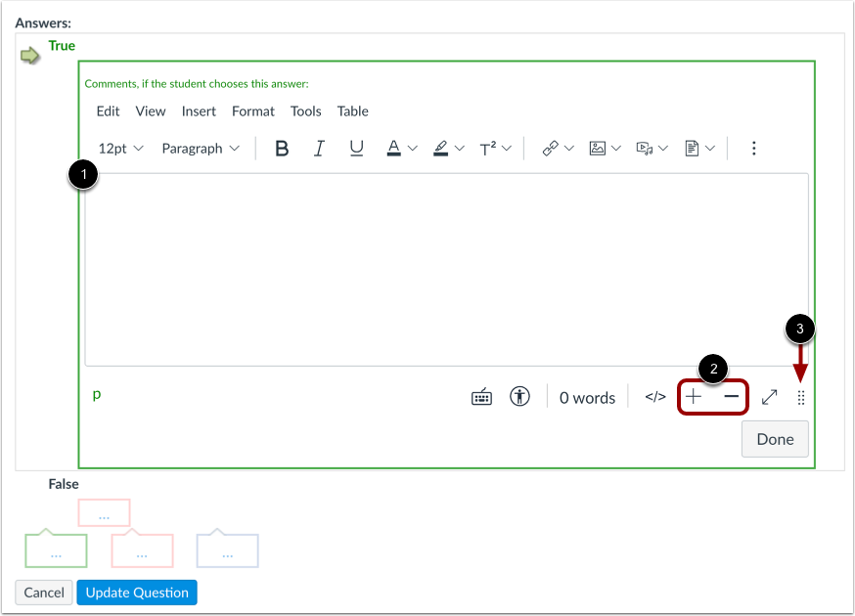Expand text color options arrow

click(413, 149)
